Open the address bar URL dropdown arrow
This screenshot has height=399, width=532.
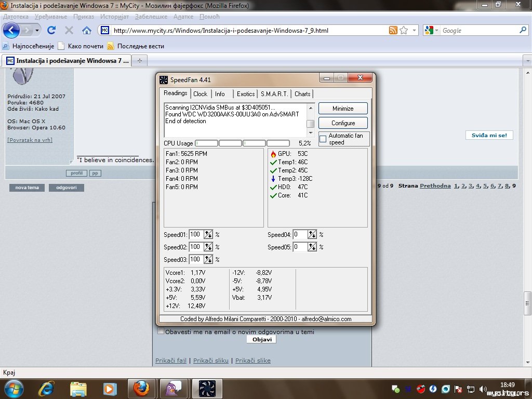pos(414,30)
